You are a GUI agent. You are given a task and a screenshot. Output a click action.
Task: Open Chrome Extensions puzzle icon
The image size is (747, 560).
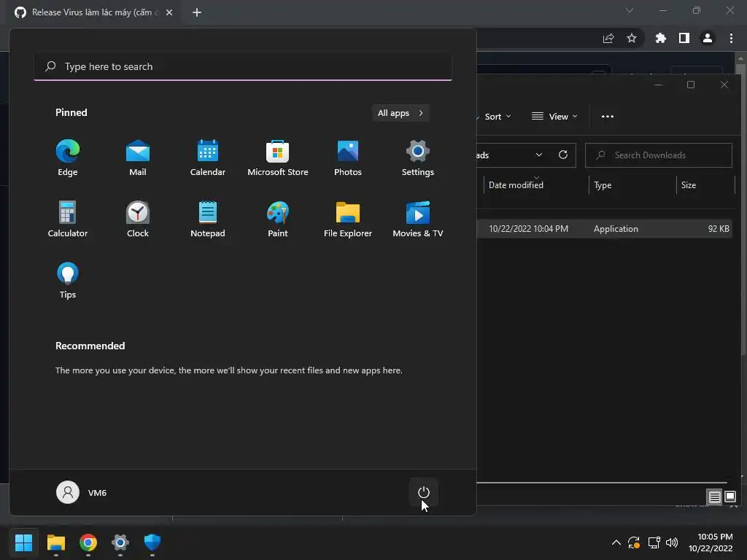pos(661,38)
